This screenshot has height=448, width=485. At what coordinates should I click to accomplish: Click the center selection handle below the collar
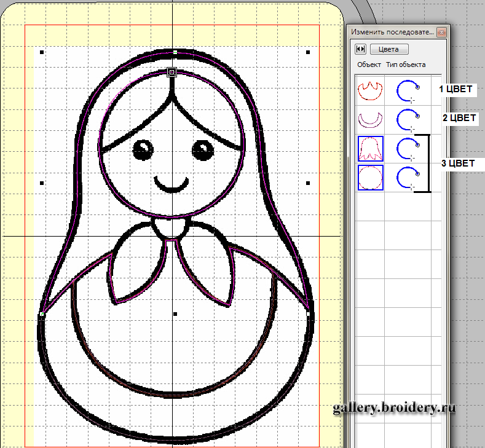(x=175, y=314)
